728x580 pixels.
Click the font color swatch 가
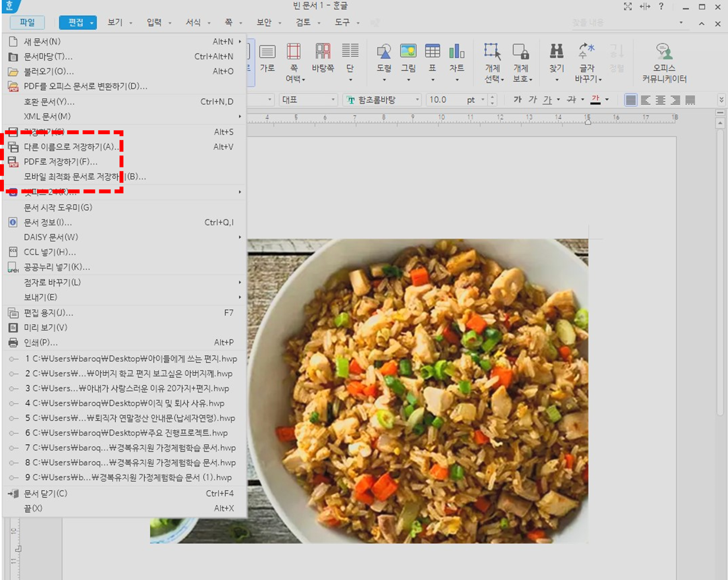(596, 100)
